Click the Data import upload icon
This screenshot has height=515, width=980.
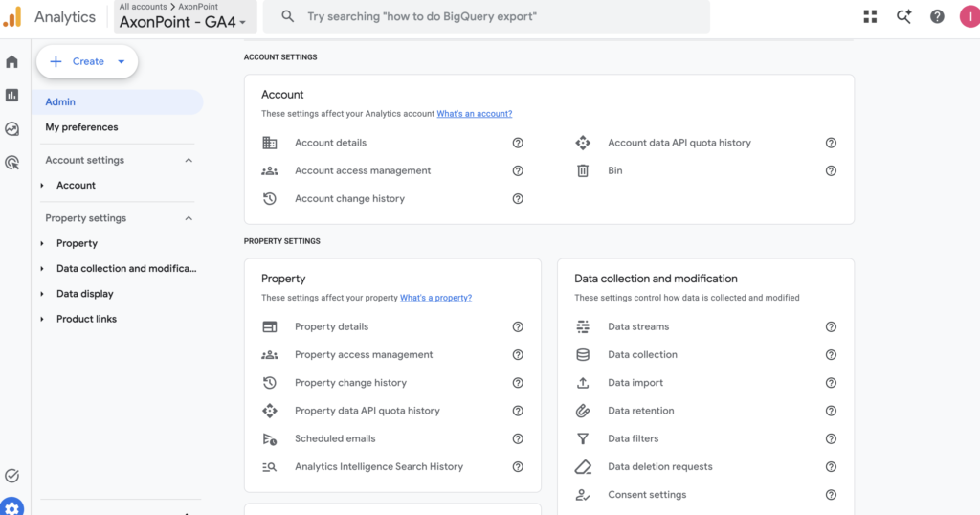(583, 383)
